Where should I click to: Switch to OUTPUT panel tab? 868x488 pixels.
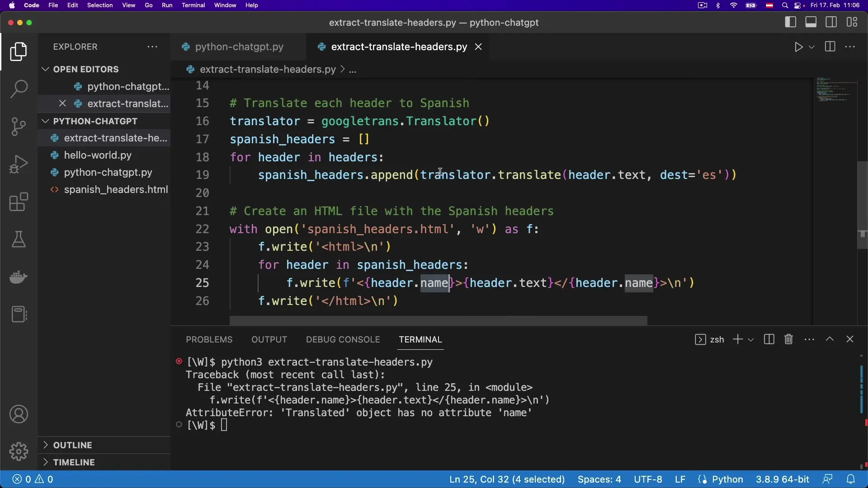pyautogui.click(x=269, y=339)
